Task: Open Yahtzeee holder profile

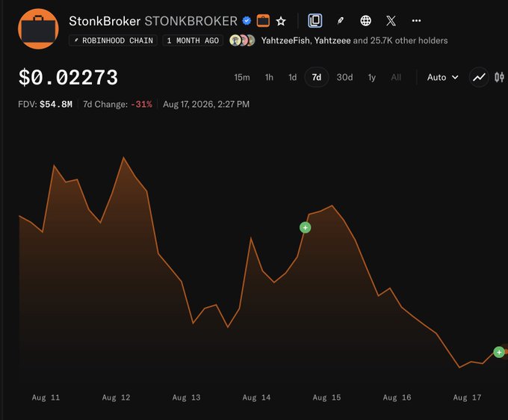Action: point(332,40)
